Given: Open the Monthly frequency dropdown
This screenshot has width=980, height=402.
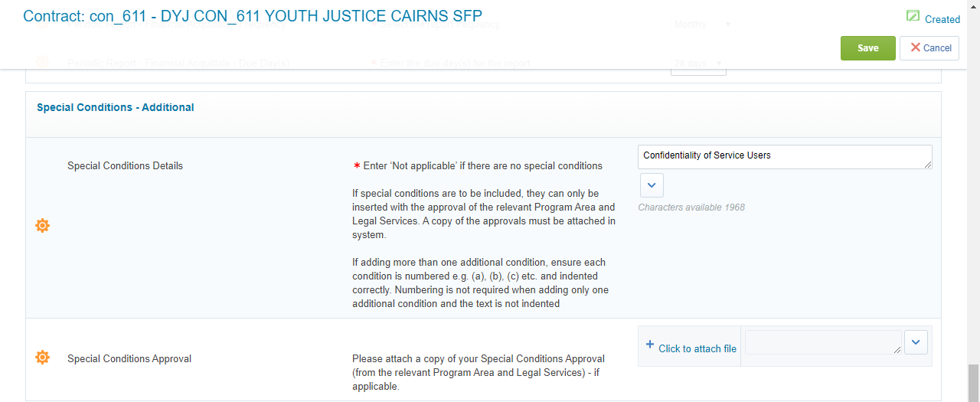Looking at the screenshot, I should coord(702,25).
